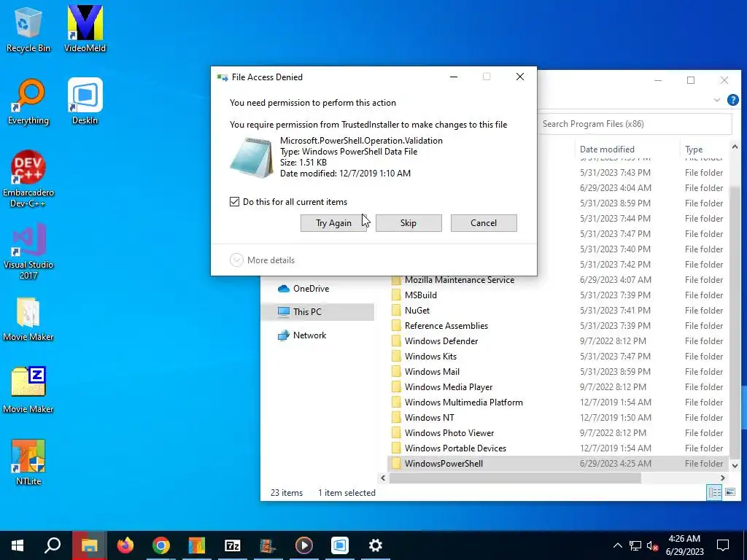Launch VideoMeld from the desktop

(x=85, y=28)
